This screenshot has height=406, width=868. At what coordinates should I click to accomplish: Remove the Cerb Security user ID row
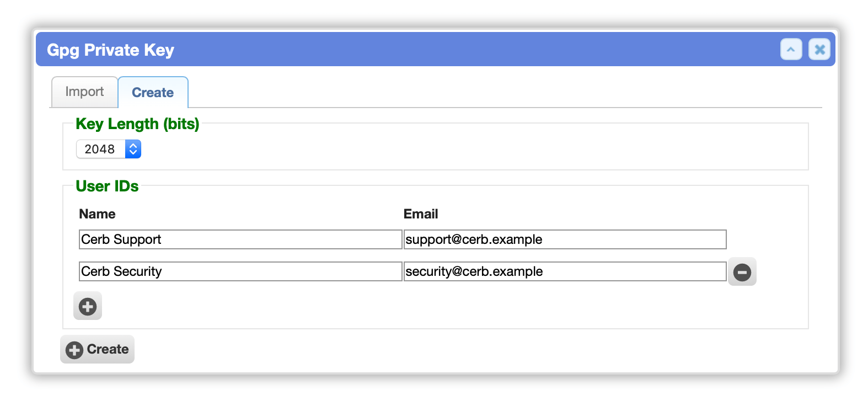(742, 271)
